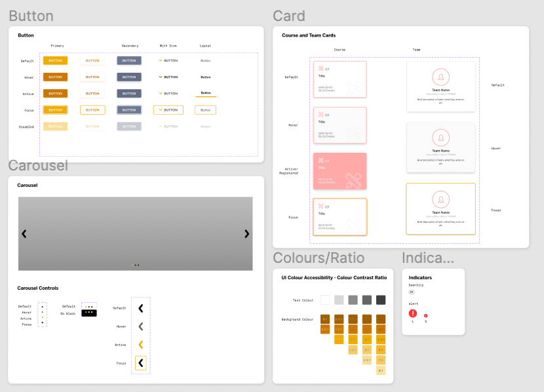544x392 pixels.
Task: Click the Focus state chevron with yellow border
Action: [140, 363]
